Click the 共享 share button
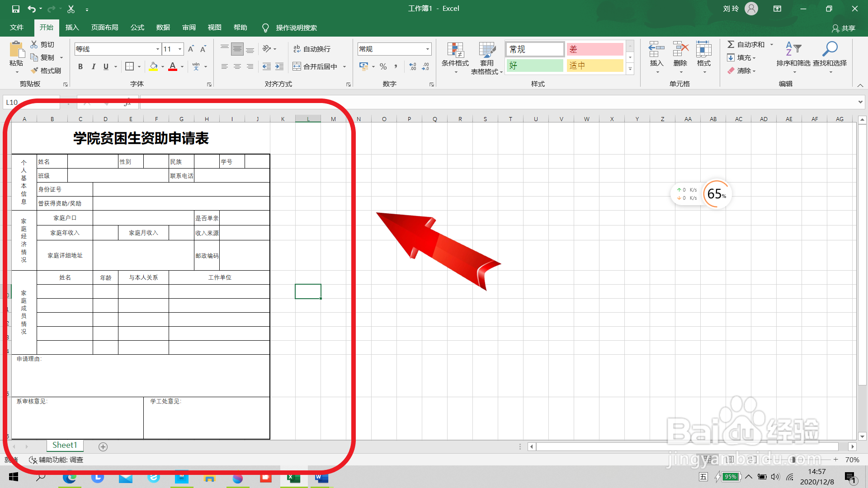This screenshot has width=868, height=488. point(844,28)
